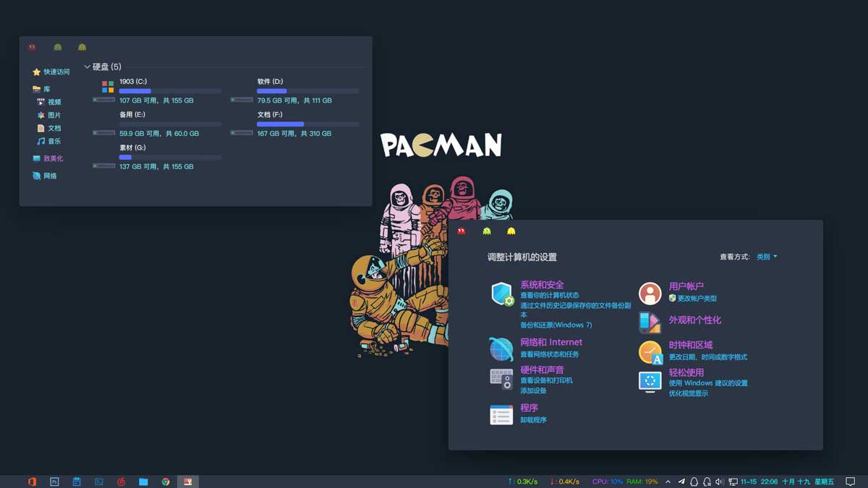Image resolution: width=868 pixels, height=488 pixels.
Task: Open the terminal icon on the taskbar
Action: (x=98, y=481)
